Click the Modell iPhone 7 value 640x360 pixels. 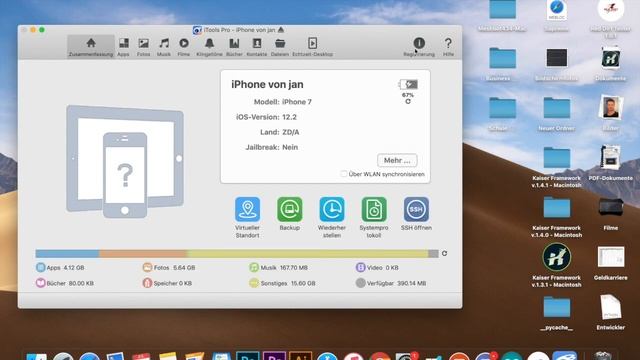tap(297, 102)
